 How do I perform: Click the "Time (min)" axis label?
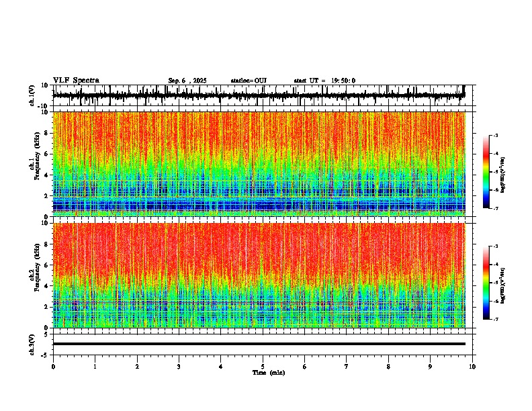pyautogui.click(x=269, y=373)
